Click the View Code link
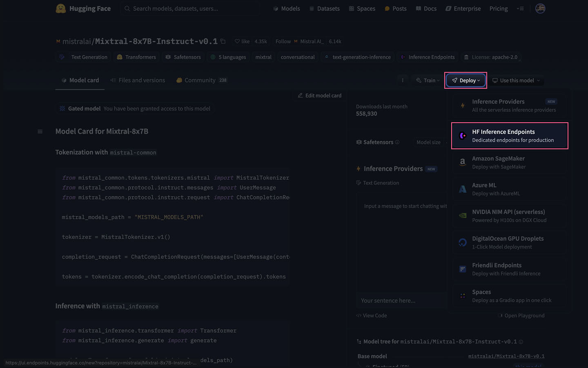Viewport: 588px width, 368px height. point(372,316)
